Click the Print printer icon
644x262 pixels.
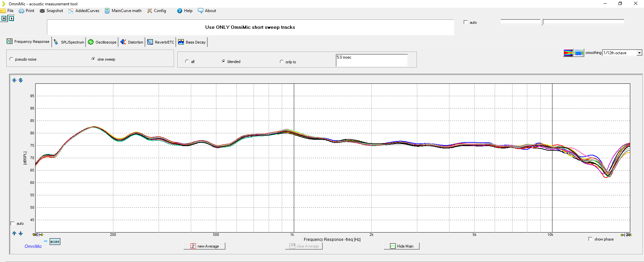pyautogui.click(x=21, y=11)
